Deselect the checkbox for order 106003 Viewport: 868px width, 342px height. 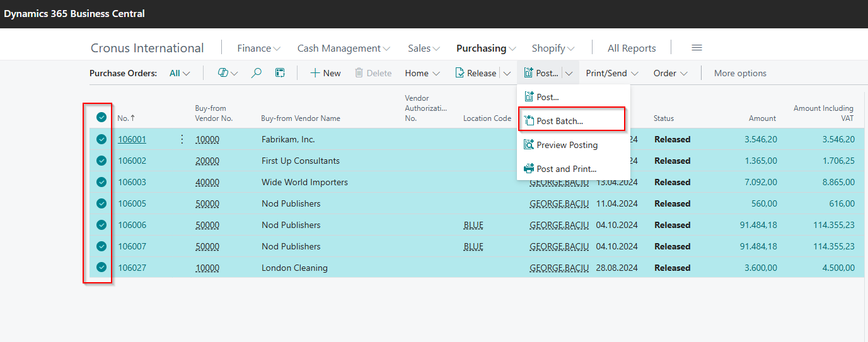[x=101, y=182]
